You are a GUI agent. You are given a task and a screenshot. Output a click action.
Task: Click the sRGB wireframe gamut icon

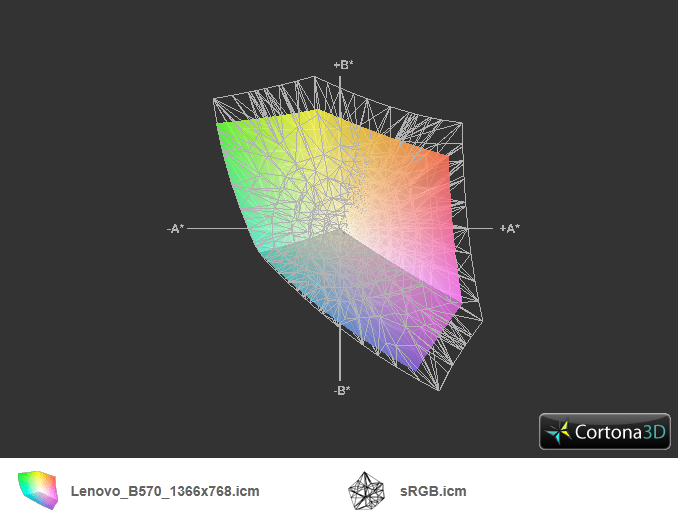pos(366,490)
